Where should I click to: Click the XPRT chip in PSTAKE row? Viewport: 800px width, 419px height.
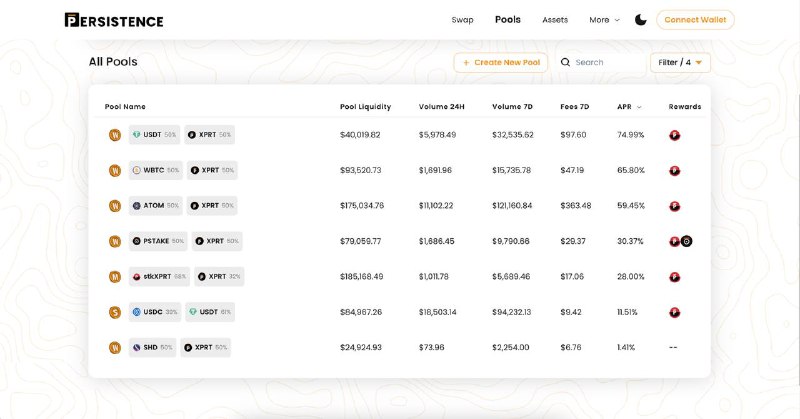(x=217, y=241)
